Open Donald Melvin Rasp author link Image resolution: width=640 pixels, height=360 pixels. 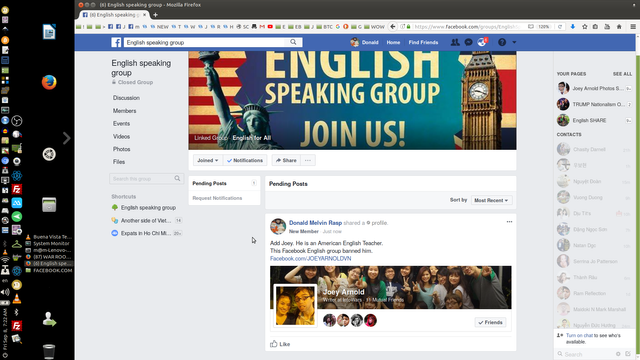pyautogui.click(x=315, y=223)
